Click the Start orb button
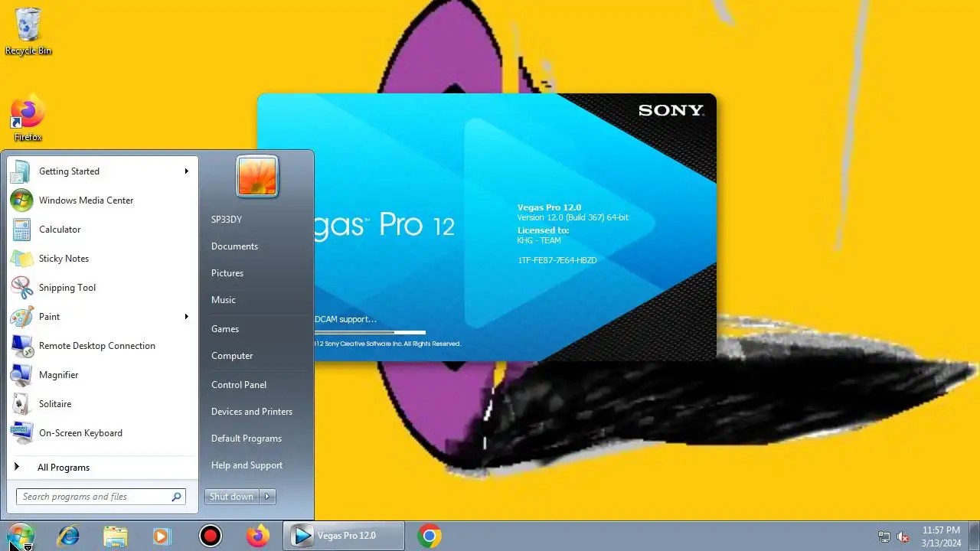 20,536
